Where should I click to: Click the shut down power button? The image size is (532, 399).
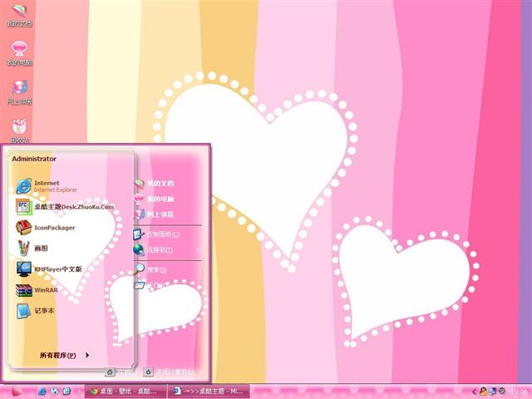click(x=148, y=372)
